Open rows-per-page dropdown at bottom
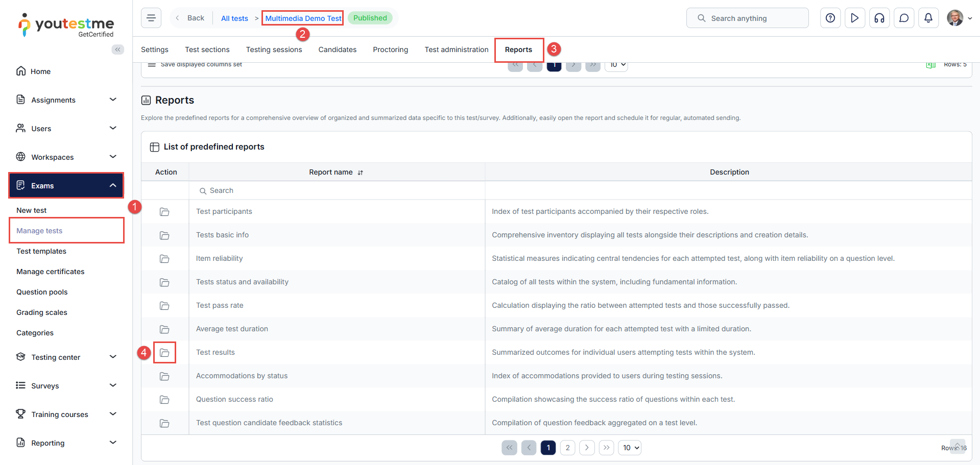Screen dimensions: 980x465 point(630,448)
